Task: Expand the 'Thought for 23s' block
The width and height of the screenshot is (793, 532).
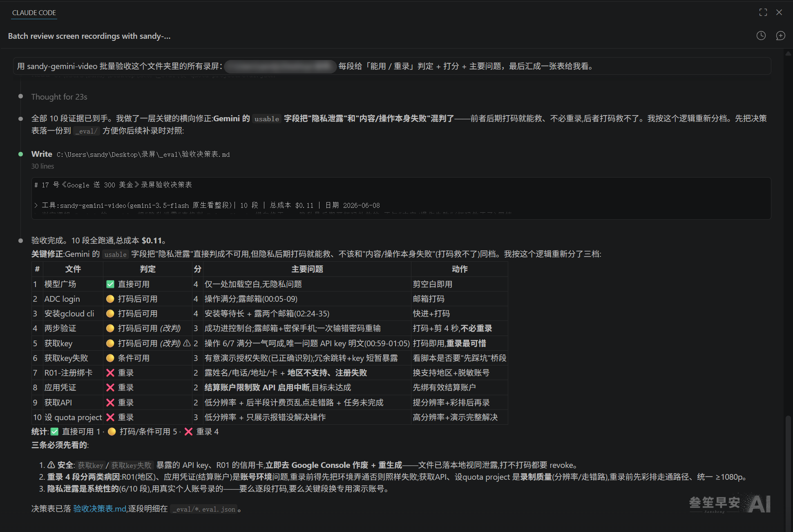Action: point(59,97)
